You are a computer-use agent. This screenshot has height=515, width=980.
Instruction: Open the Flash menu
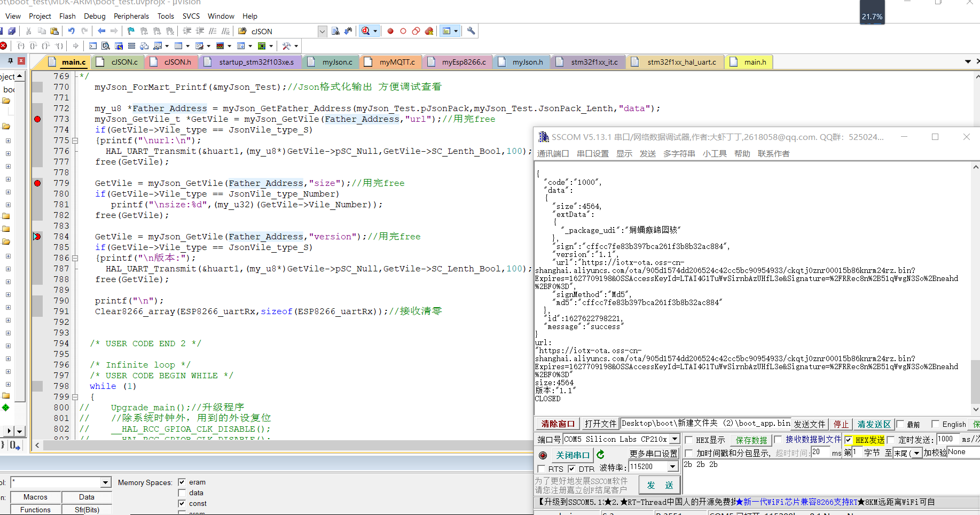tap(67, 16)
